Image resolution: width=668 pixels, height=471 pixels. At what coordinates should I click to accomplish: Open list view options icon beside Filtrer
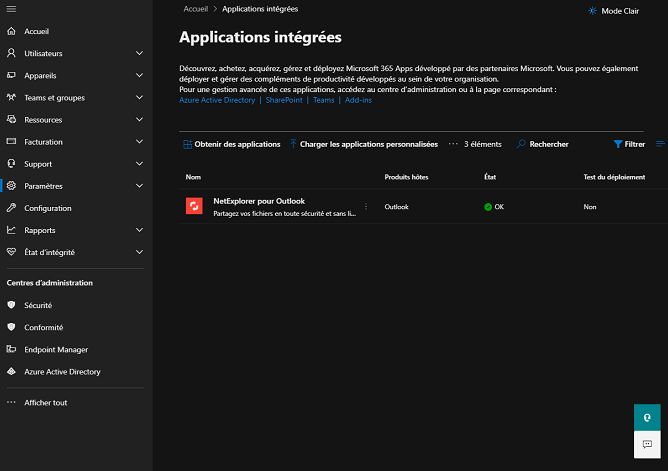point(661,144)
